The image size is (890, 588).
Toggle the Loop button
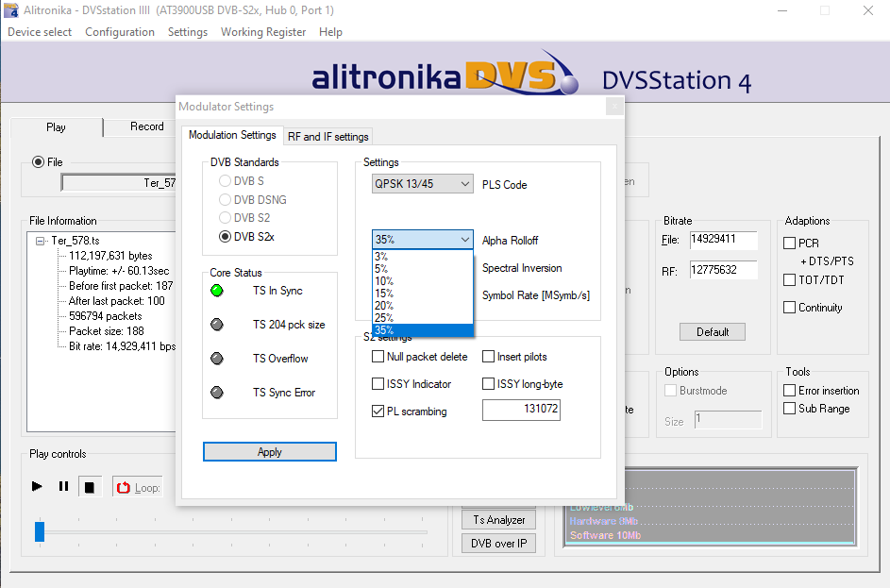click(x=138, y=488)
